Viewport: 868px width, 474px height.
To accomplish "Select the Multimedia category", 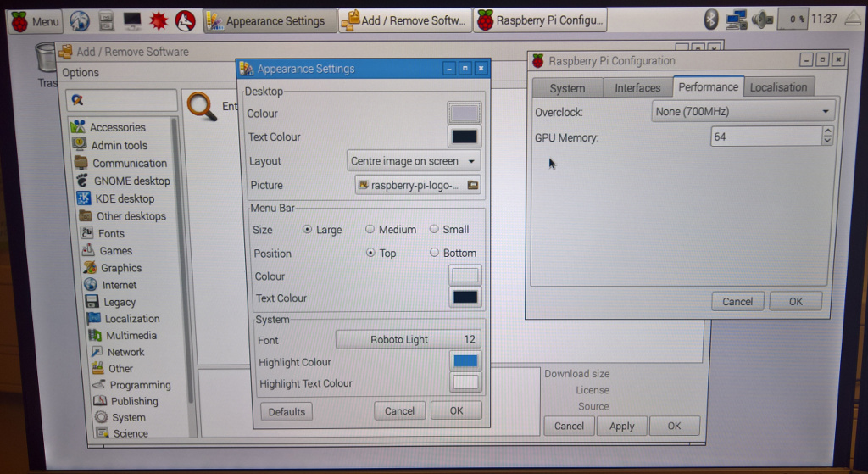I will click(123, 335).
